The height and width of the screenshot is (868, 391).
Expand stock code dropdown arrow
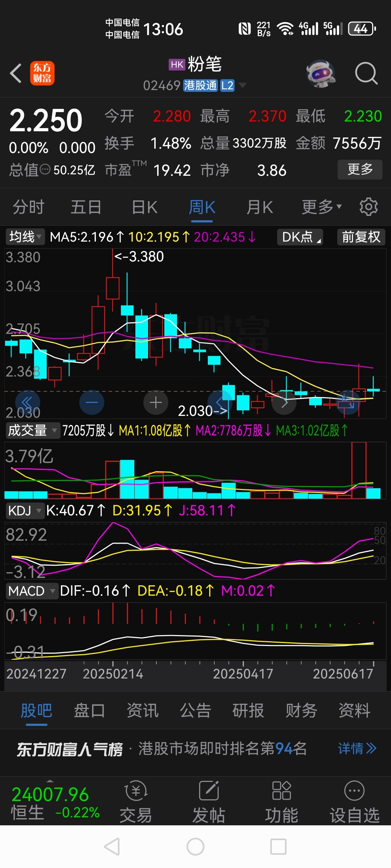point(243,85)
